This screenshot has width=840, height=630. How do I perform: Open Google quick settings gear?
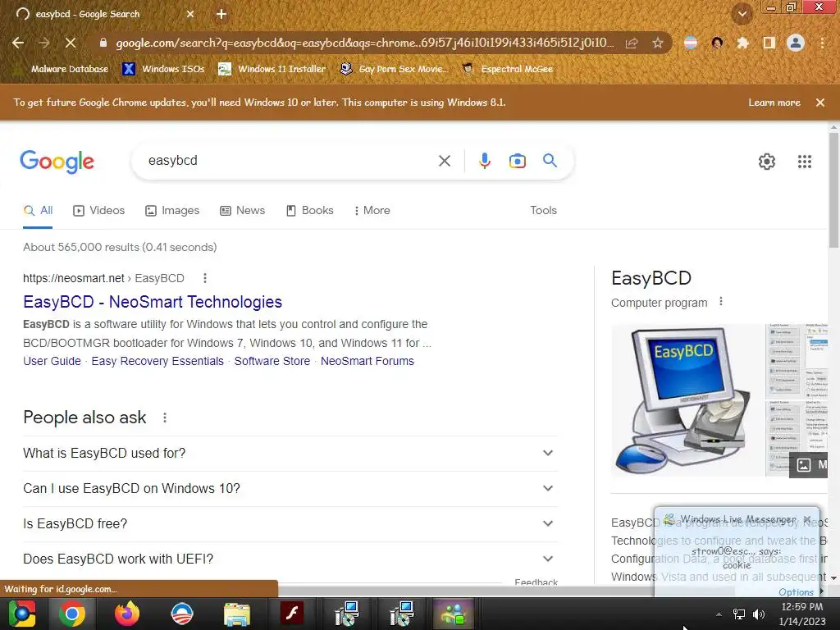(x=767, y=162)
